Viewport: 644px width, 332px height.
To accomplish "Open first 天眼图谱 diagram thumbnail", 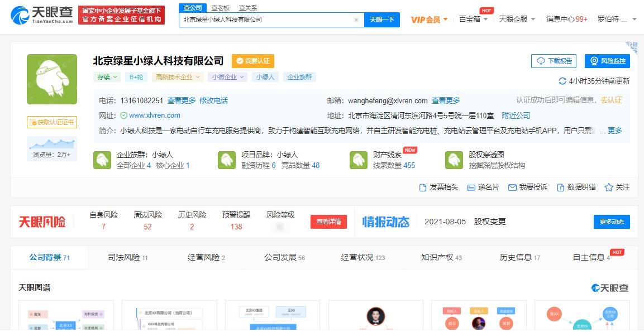I will [x=66, y=316].
